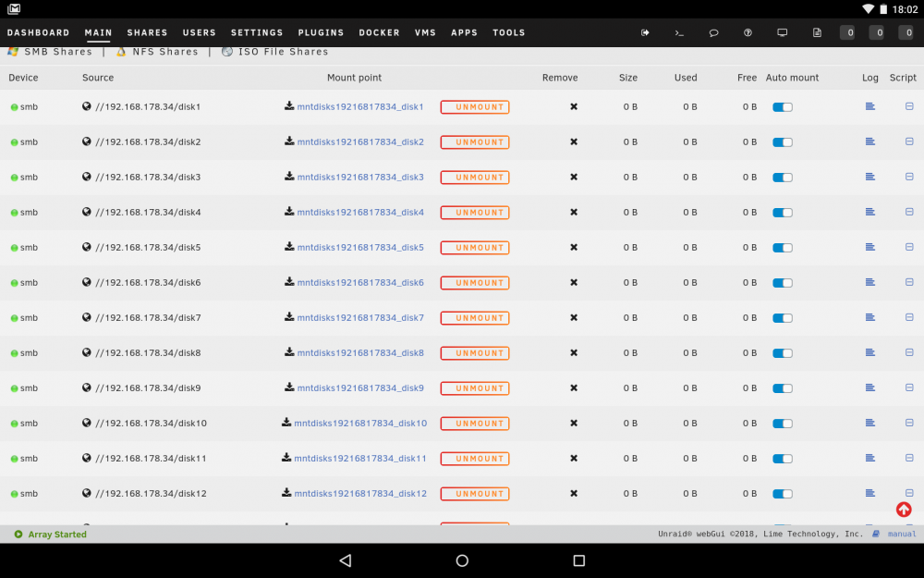The width and height of the screenshot is (924, 578).
Task: Toggle auto mount for disk6
Action: [x=783, y=283]
